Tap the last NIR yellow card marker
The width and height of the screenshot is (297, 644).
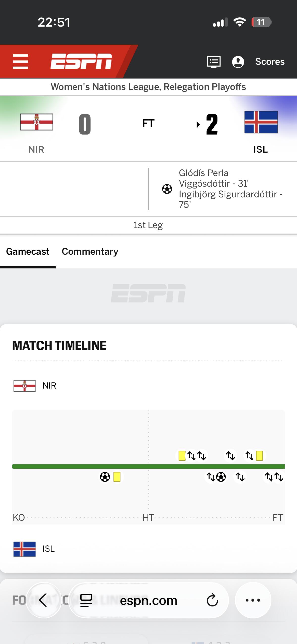[x=259, y=455]
